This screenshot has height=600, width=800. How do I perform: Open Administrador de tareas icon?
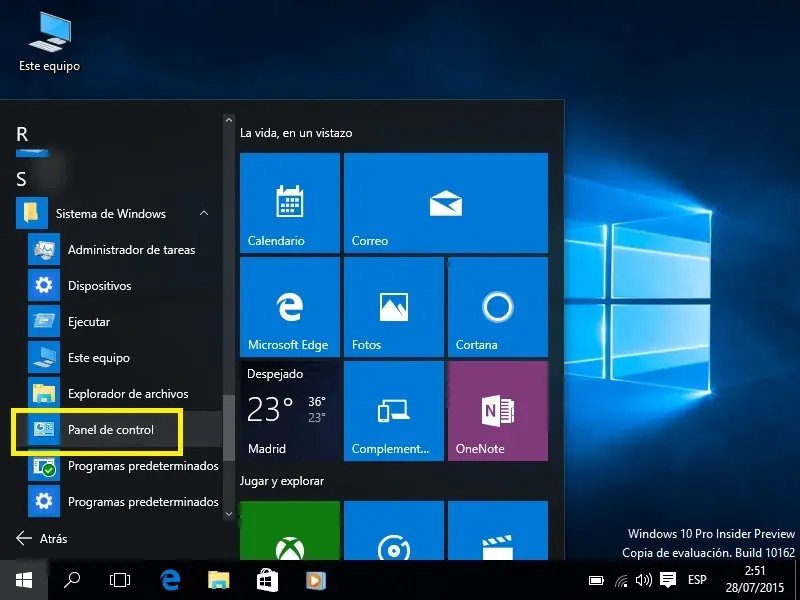(44, 249)
